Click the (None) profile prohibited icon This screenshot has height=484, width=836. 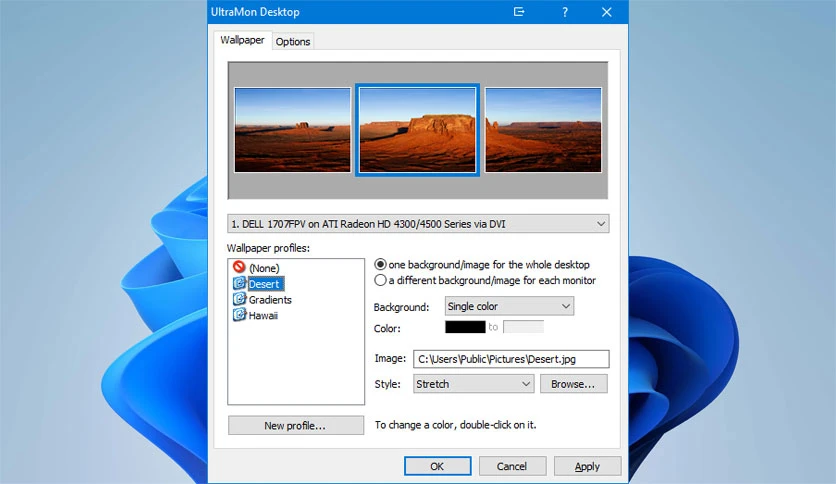point(239,267)
